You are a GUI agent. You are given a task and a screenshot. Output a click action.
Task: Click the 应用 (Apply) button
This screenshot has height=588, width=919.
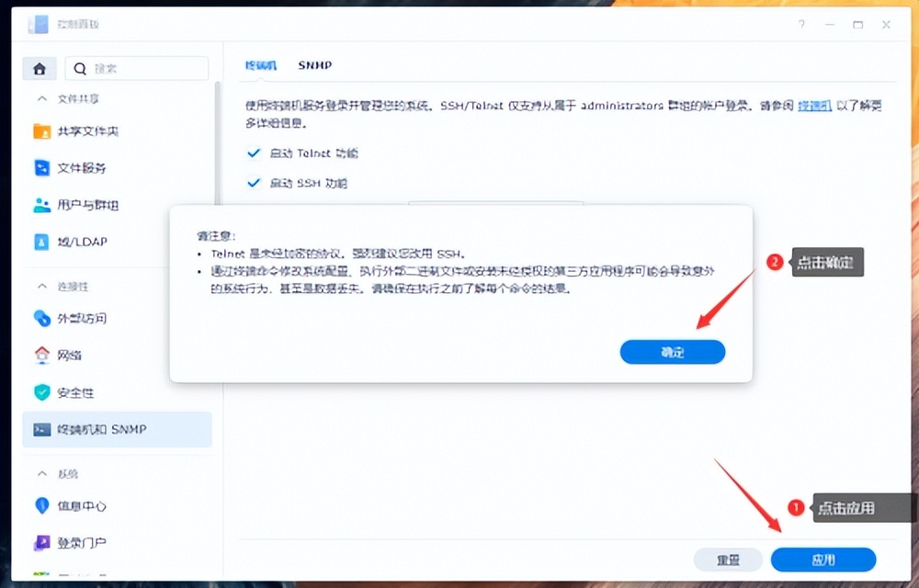coord(823,560)
